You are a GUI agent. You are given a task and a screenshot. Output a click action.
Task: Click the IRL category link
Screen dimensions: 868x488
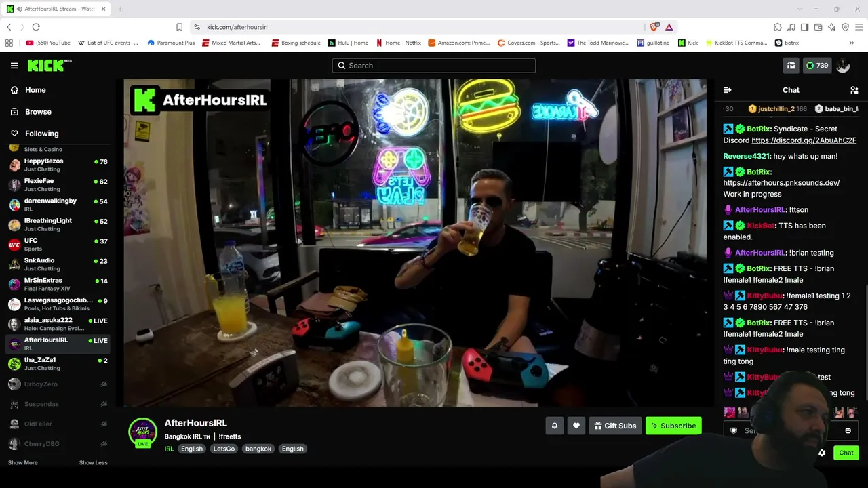point(169,449)
